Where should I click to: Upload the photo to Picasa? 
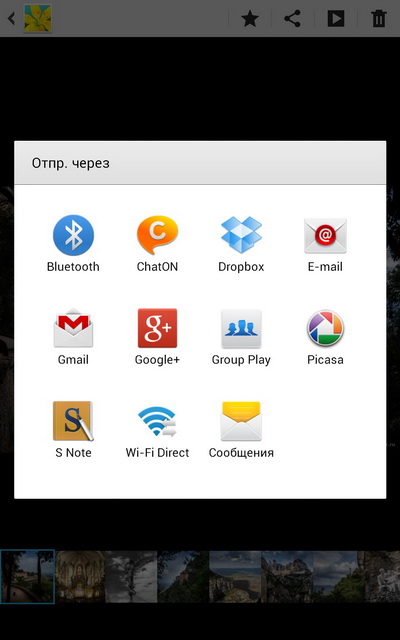click(325, 336)
